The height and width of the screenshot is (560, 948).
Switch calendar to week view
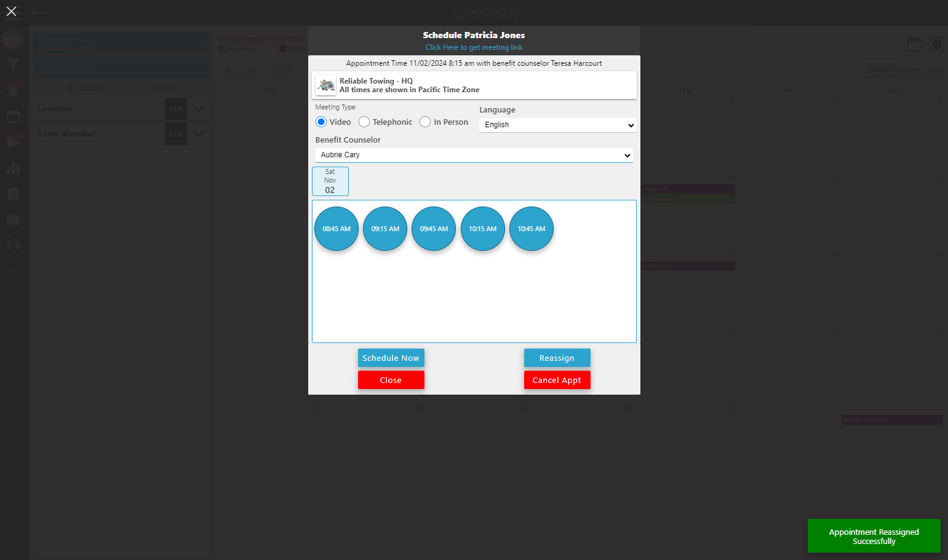[x=909, y=69]
